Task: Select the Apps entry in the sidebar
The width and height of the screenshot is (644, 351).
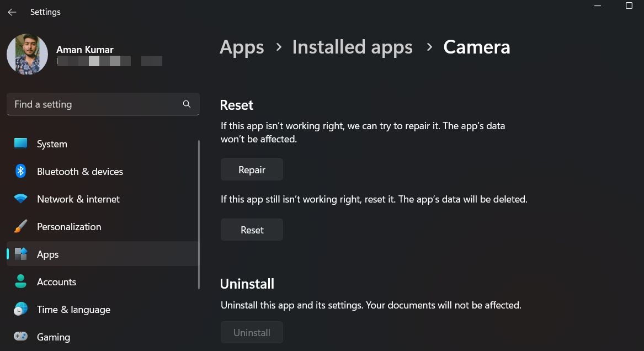Action: click(47, 254)
